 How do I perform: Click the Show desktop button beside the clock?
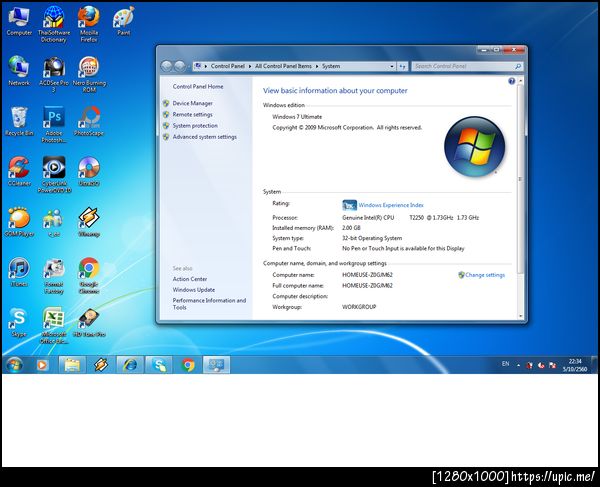tap(594, 365)
